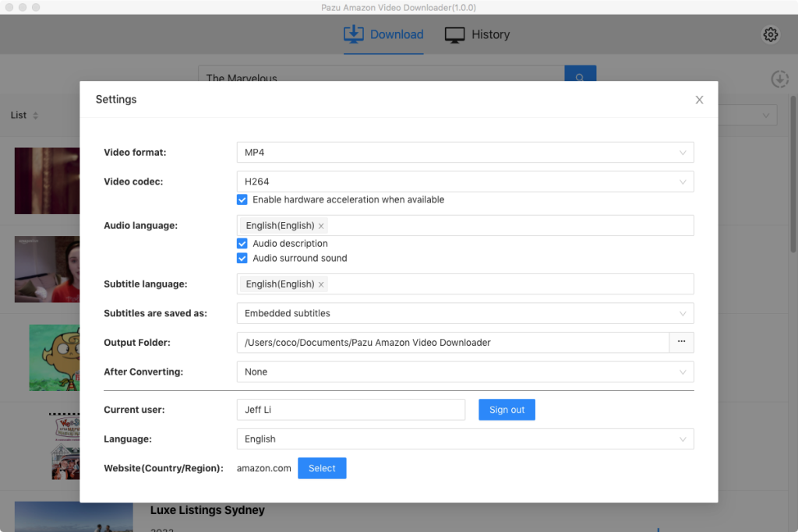Click the Current user field Jeff Li
Screen dimensions: 798x532
click(x=351, y=410)
